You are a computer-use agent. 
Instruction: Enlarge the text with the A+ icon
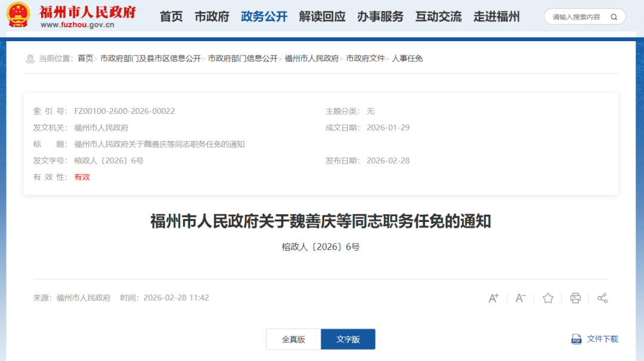tap(493, 298)
